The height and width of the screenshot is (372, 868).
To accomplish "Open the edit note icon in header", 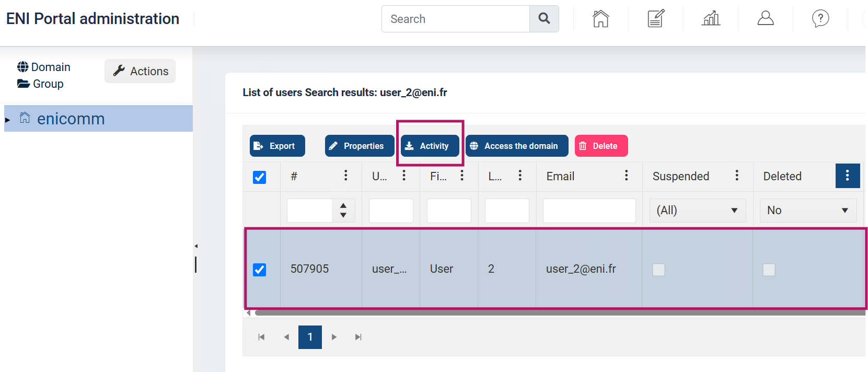I will click(656, 19).
